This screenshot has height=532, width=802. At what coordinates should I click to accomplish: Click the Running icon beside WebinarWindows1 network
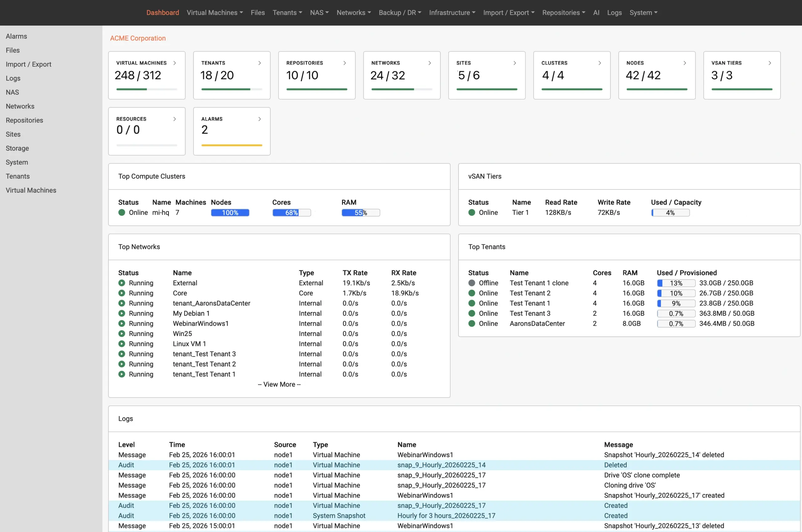tap(122, 323)
